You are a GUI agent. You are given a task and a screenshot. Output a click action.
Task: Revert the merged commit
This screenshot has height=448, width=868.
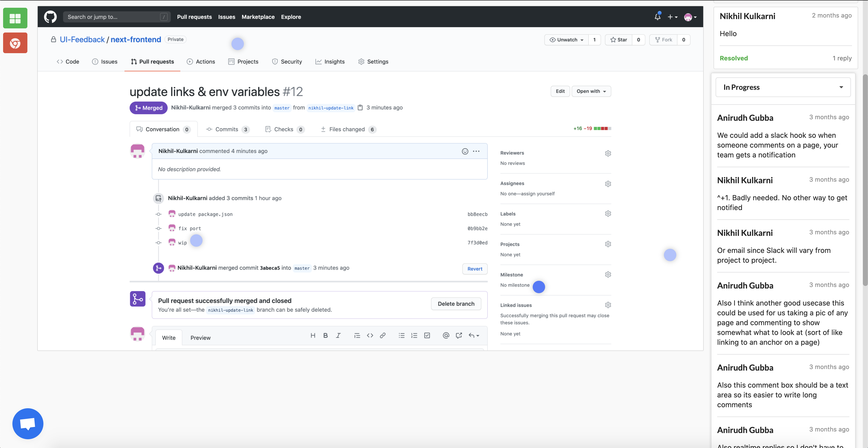(x=475, y=269)
